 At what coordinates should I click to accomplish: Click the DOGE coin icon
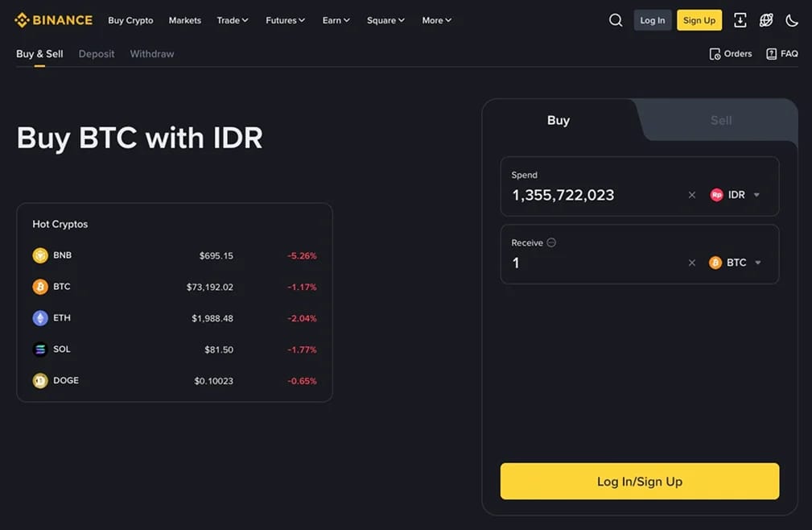click(40, 381)
